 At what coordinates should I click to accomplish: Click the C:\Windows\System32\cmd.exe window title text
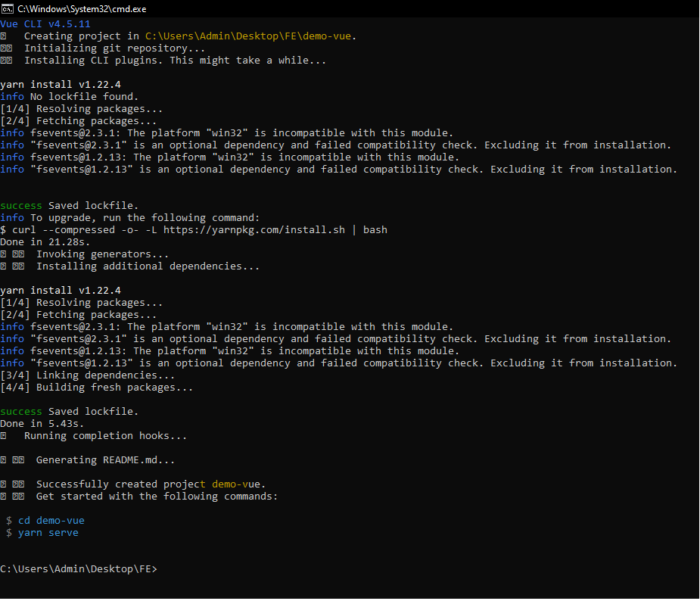[82, 8]
